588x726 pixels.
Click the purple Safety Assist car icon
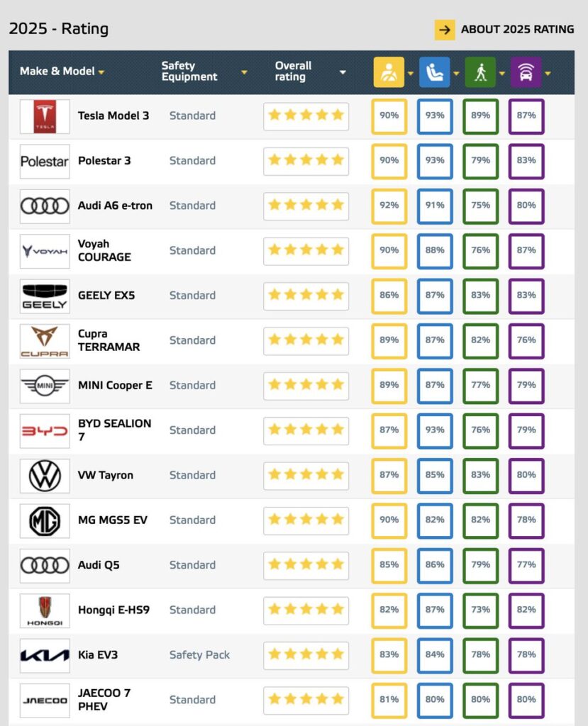[x=526, y=72]
